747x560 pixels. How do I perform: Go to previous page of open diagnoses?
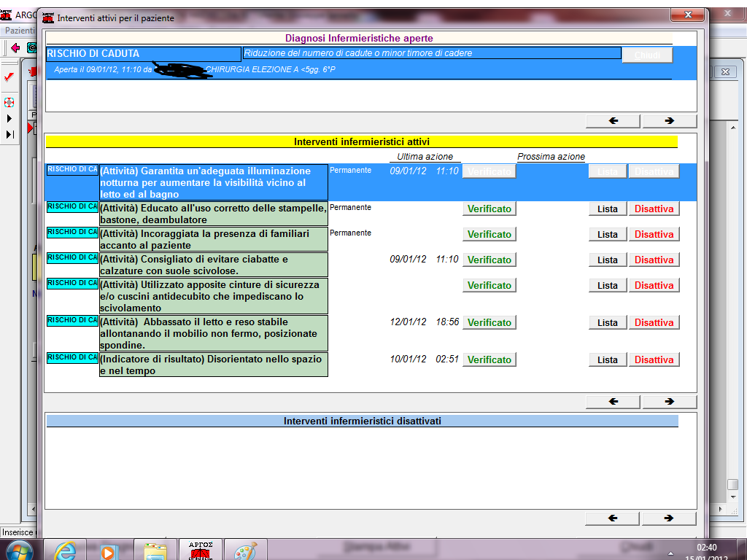(613, 121)
